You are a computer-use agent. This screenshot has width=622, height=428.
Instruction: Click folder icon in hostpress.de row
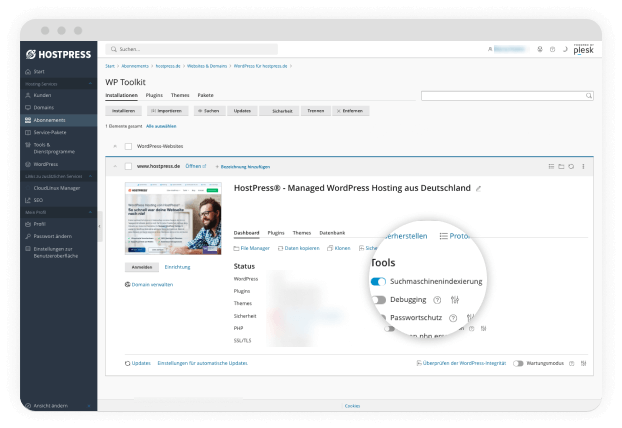(x=561, y=166)
